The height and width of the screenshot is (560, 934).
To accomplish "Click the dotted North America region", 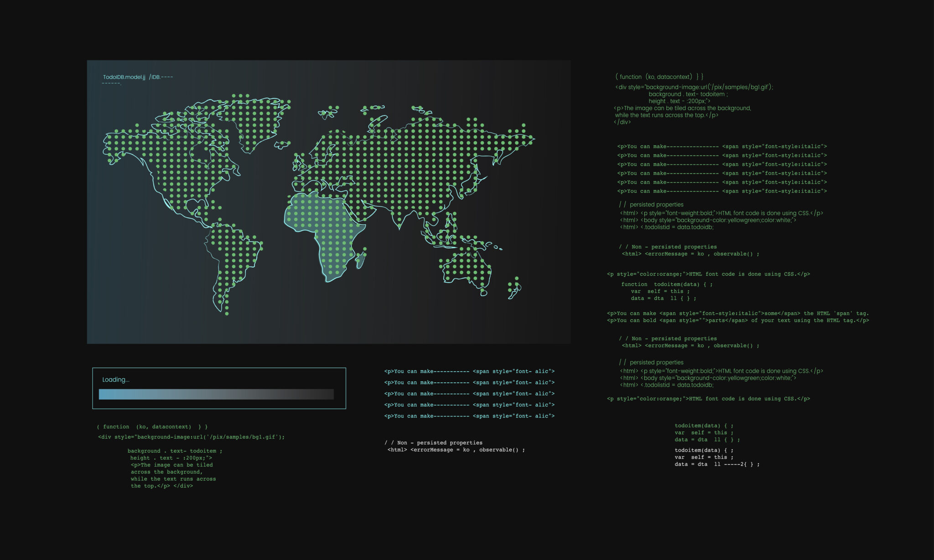I will pyautogui.click(x=182, y=159).
